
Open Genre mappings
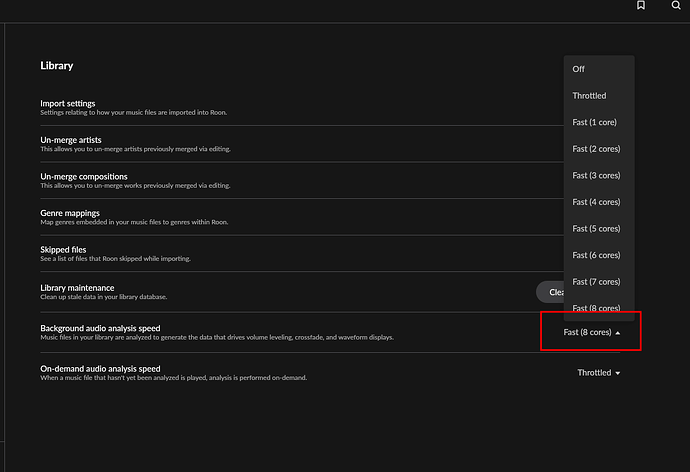click(x=69, y=213)
